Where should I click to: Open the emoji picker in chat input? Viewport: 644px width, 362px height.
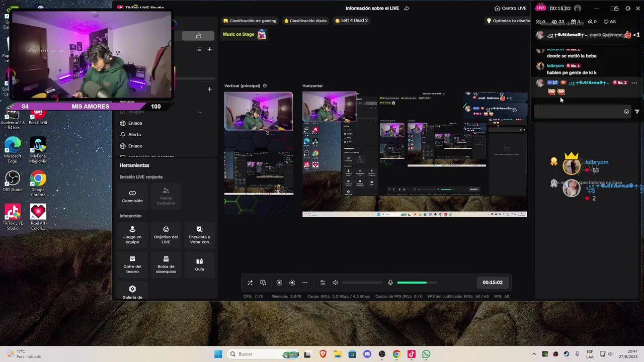pyautogui.click(x=626, y=112)
